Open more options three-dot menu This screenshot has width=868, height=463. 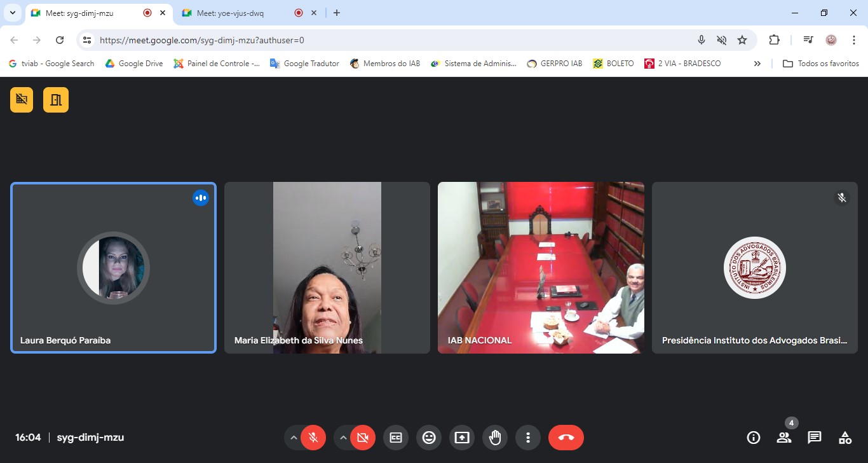pyautogui.click(x=528, y=438)
